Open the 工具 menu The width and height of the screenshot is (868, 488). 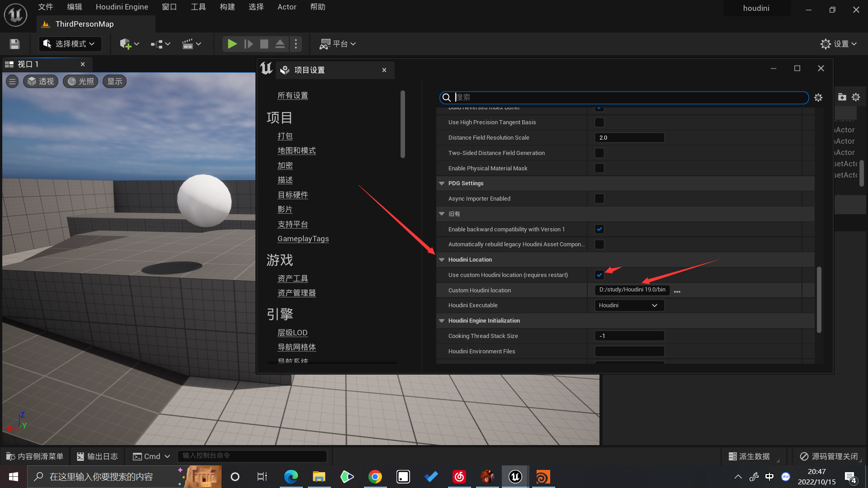[x=198, y=7]
